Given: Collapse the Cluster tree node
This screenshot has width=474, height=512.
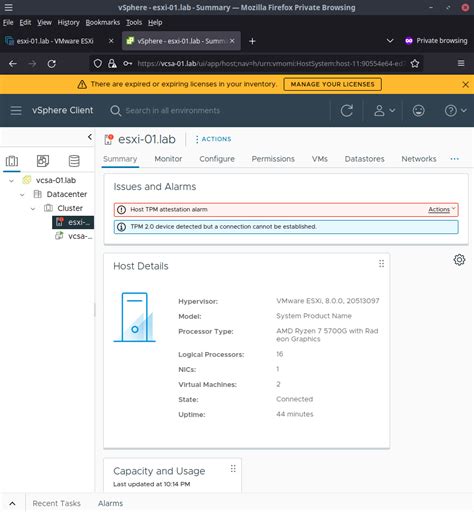Looking at the screenshot, I should [33, 209].
